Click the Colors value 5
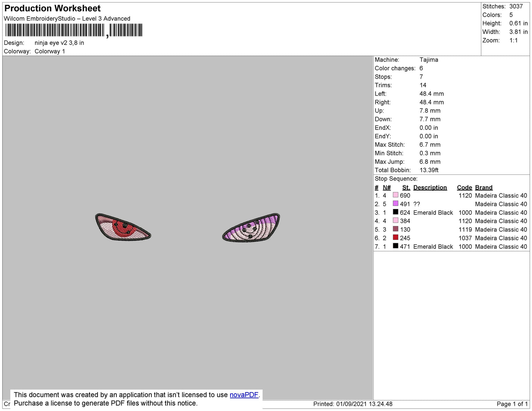Image resolution: width=532 pixels, height=411 pixels. (x=511, y=15)
